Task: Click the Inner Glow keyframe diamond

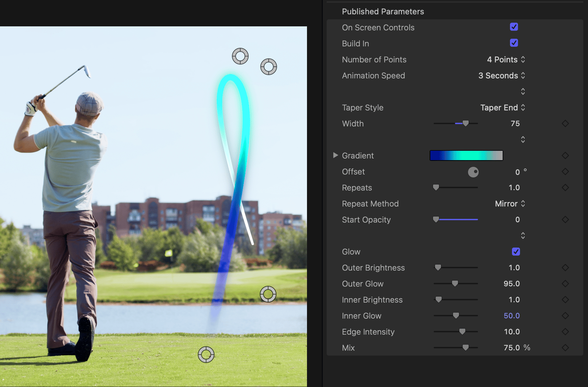Action: tap(565, 316)
